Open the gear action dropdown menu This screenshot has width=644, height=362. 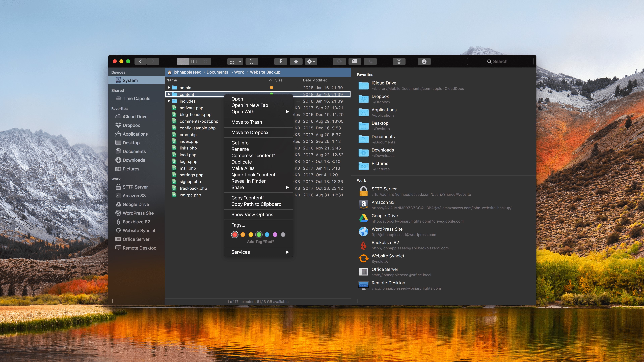coord(311,62)
